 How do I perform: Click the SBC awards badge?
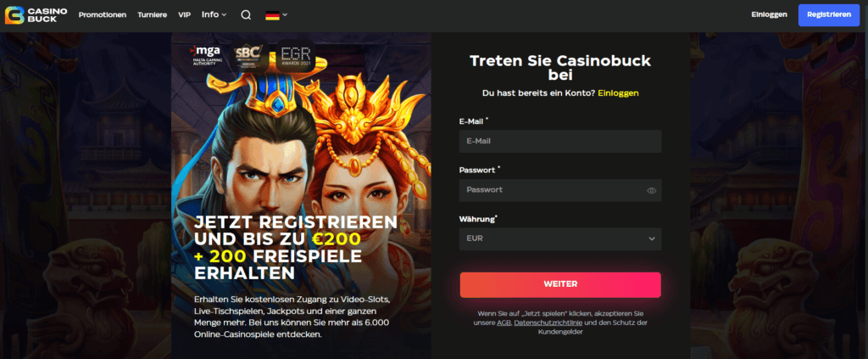(x=250, y=56)
